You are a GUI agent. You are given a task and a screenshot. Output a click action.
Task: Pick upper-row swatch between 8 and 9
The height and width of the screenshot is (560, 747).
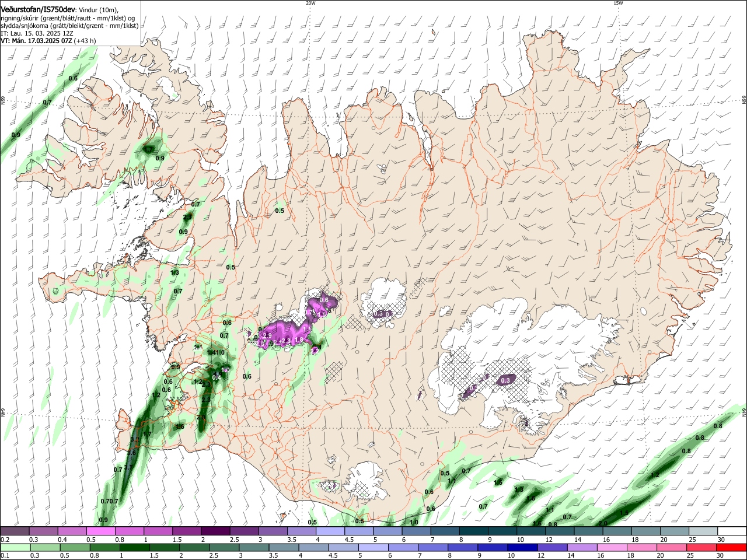pos(474,531)
